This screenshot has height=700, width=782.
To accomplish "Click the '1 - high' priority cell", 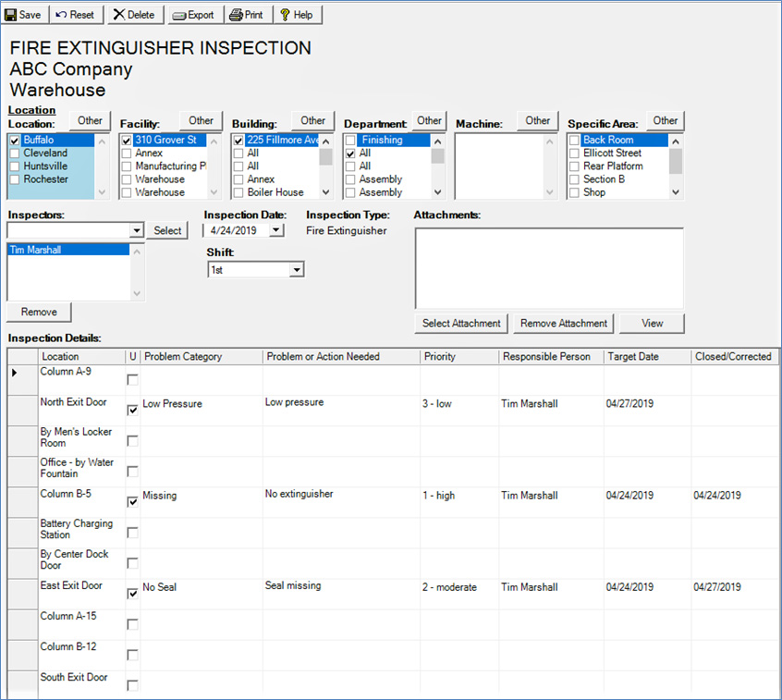I will coord(459,502).
